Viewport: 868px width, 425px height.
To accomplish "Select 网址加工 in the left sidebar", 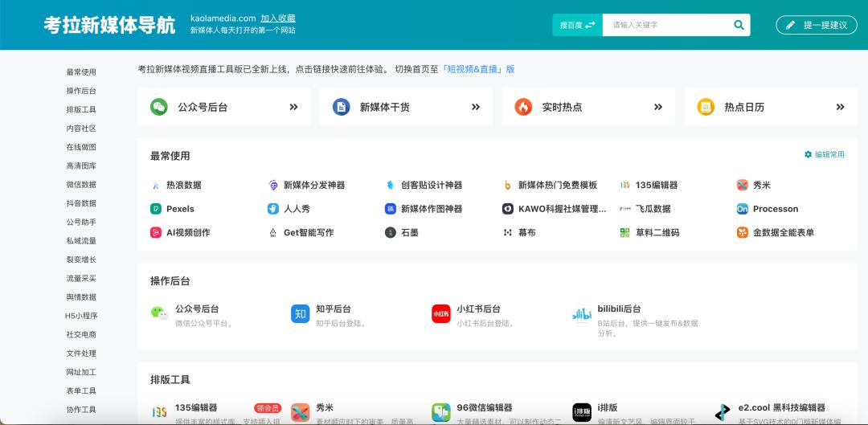I will 81,372.
